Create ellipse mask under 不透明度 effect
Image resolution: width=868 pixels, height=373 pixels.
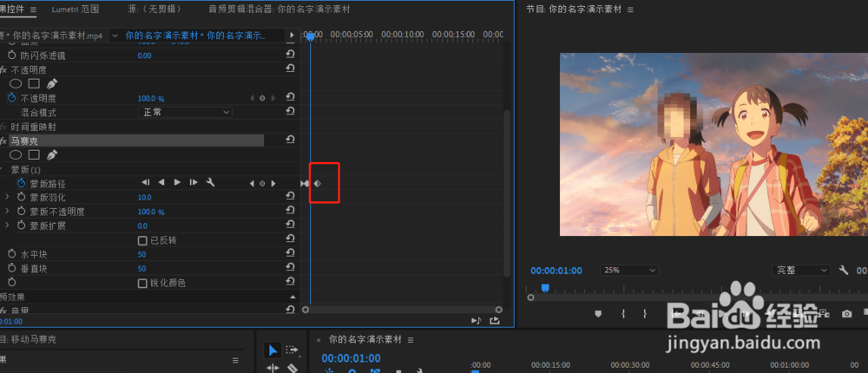[16, 84]
